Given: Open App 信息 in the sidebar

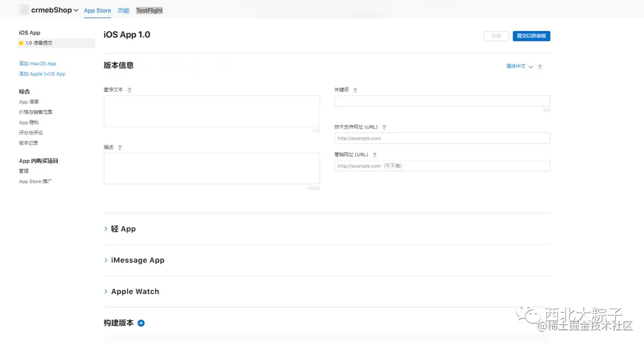Looking at the screenshot, I should (x=29, y=102).
